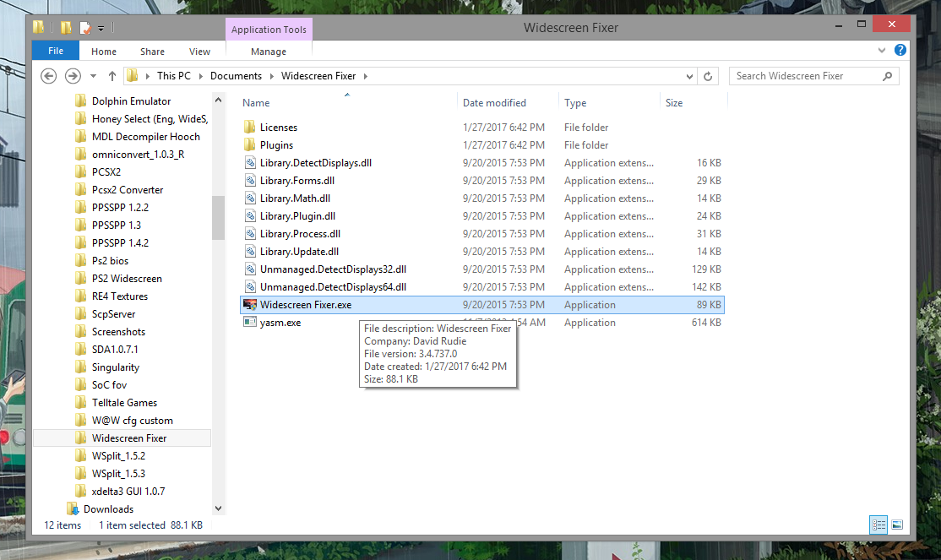Click the Unmanaged.DetectDisplays64.dll file icon
This screenshot has width=941, height=560.
(250, 287)
